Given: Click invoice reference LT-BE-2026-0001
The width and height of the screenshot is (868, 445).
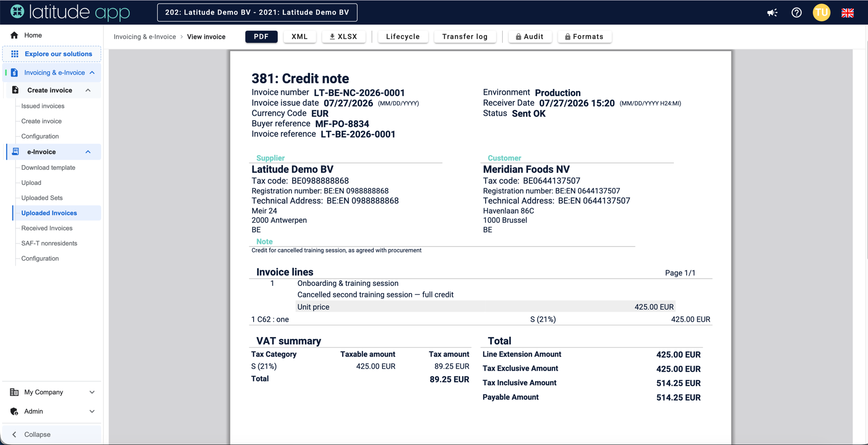Looking at the screenshot, I should click(358, 134).
